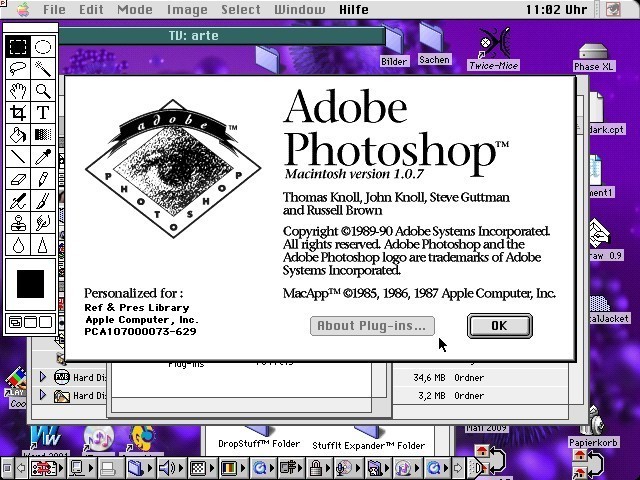Select the elliptical Marquee tool
Viewport: 640px width, 480px height.
click(43, 47)
